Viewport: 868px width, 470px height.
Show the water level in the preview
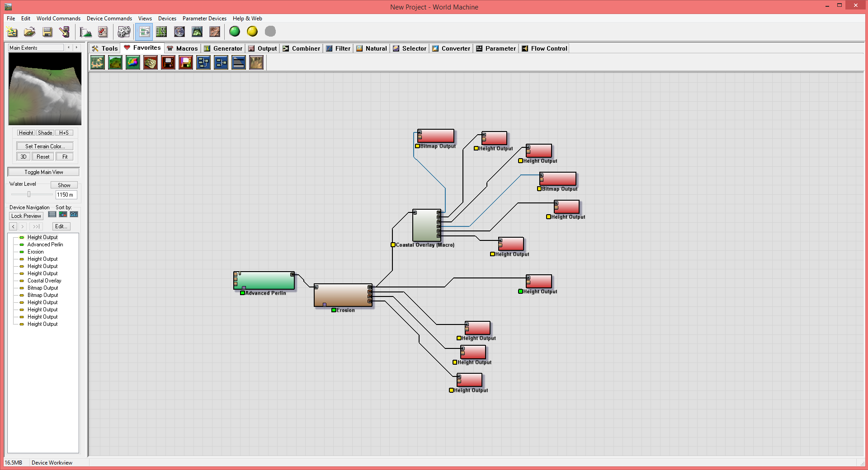coord(64,185)
